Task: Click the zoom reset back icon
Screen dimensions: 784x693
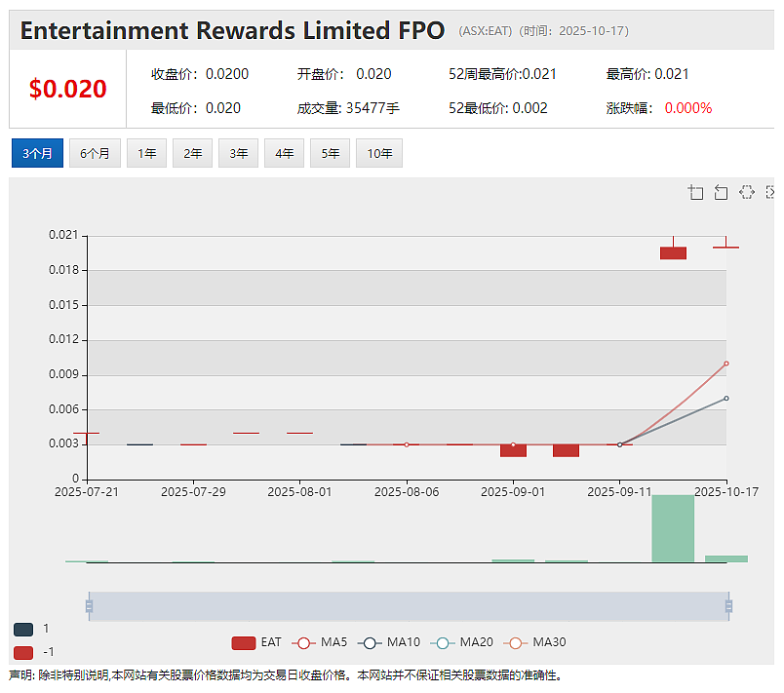Action: [721, 192]
